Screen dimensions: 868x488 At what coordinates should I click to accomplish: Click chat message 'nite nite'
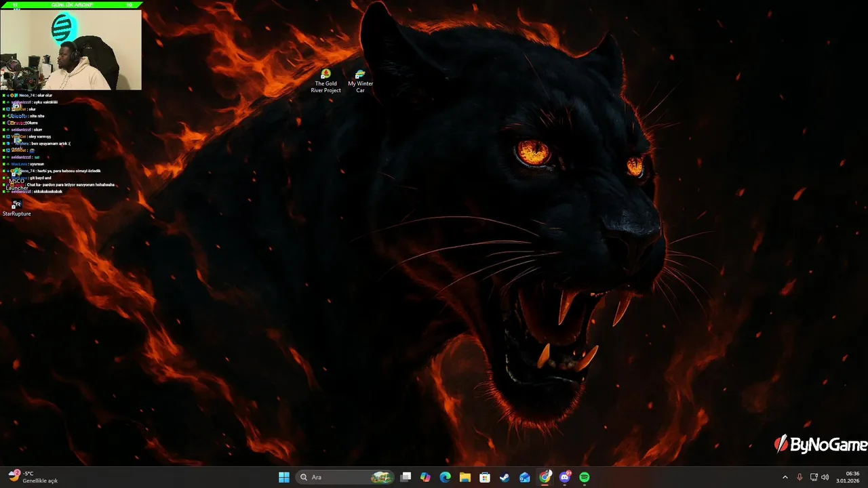[x=37, y=116]
